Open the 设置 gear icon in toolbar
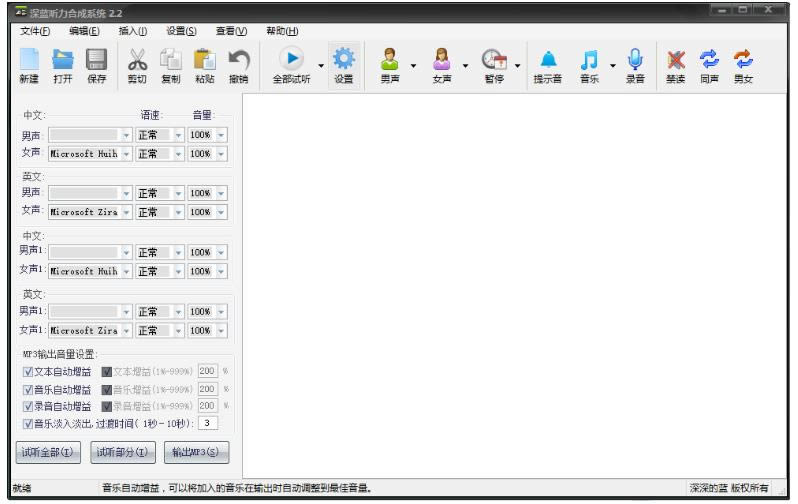798x504 pixels. click(x=344, y=66)
